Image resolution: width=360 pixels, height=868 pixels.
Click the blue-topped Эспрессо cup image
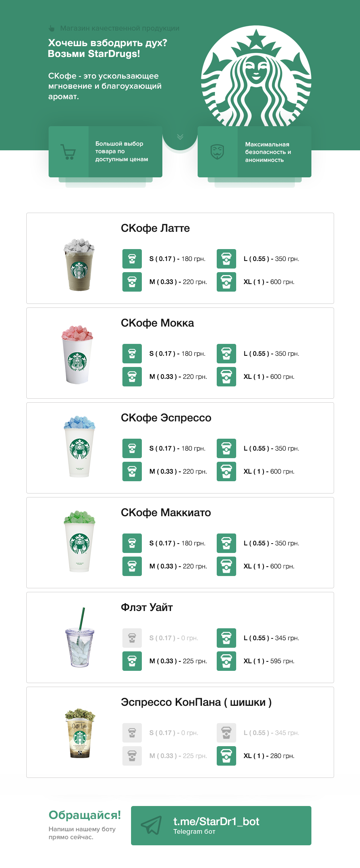(x=80, y=447)
